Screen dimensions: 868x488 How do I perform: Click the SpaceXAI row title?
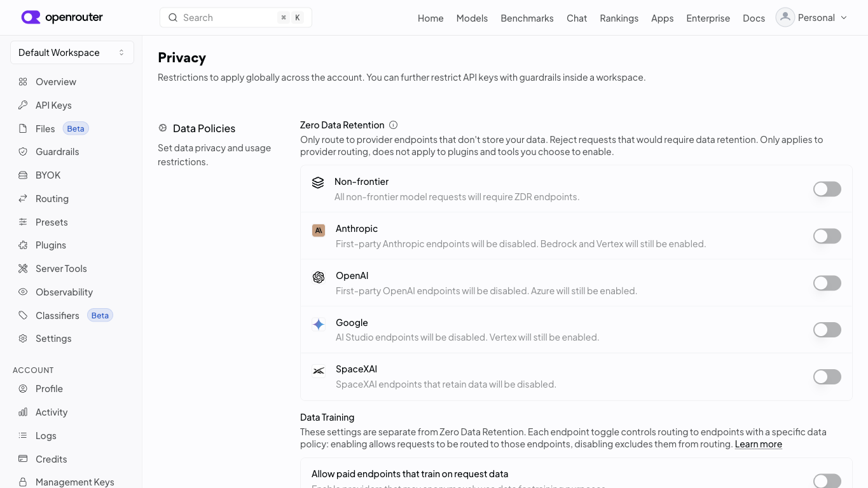point(356,369)
